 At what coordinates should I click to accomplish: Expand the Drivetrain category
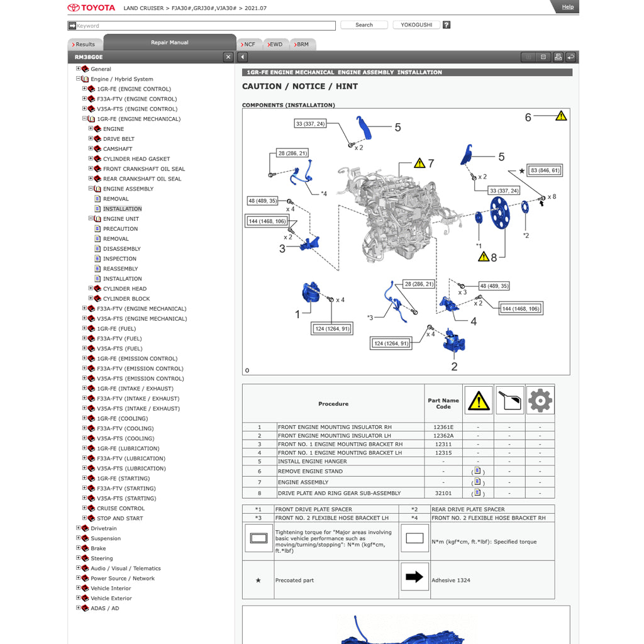79,528
